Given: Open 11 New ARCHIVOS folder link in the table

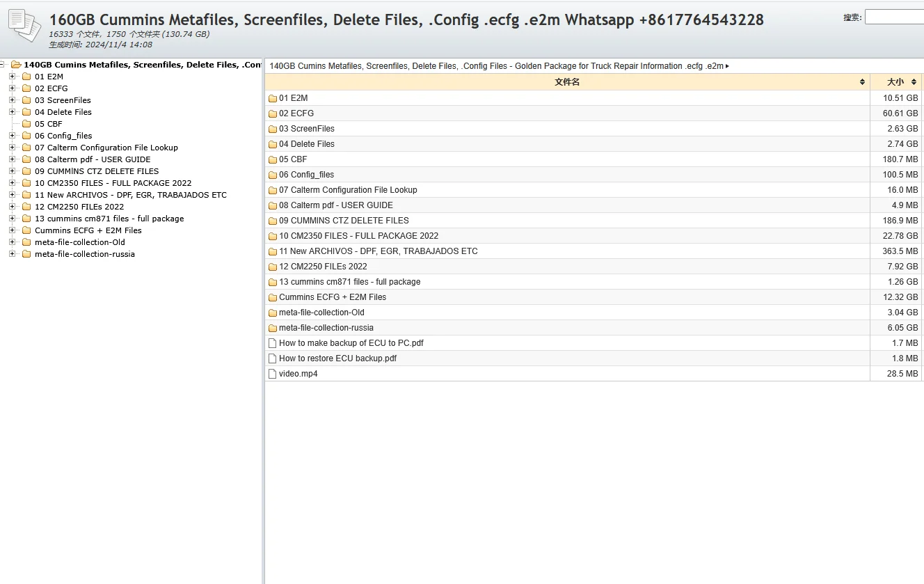Looking at the screenshot, I should 379,251.
